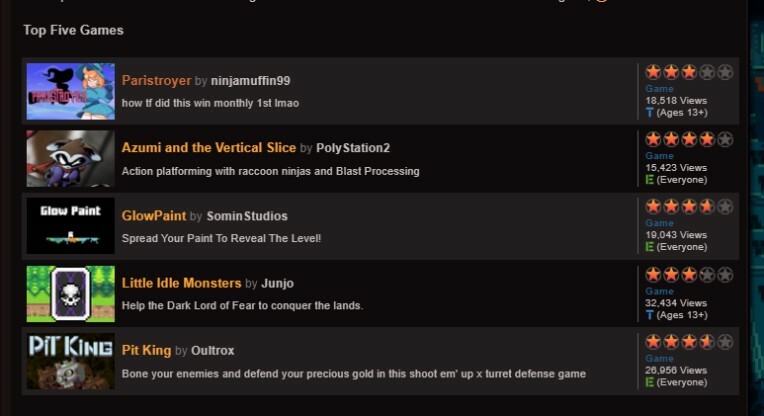Click Paristroyer's star rating icons
This screenshot has height=416, width=764.
[x=689, y=72]
